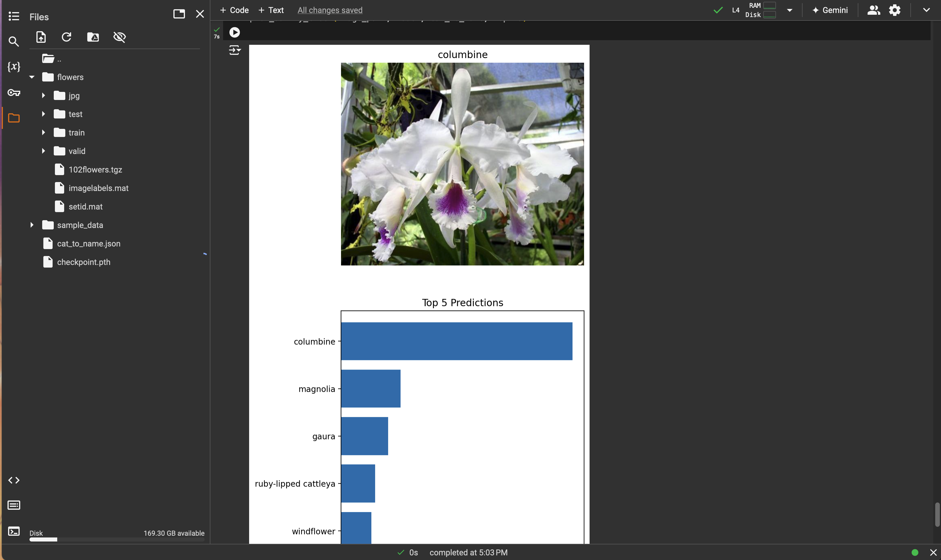Run the cell with play button

(234, 32)
